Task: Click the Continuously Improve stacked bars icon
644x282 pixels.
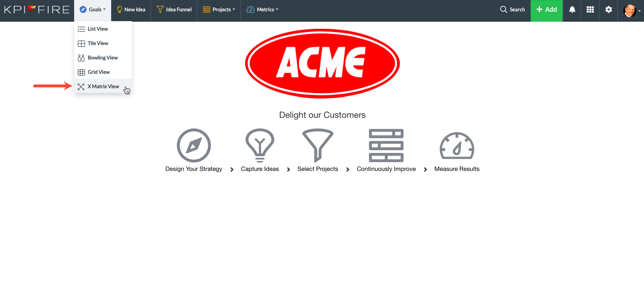Action: coord(386,145)
